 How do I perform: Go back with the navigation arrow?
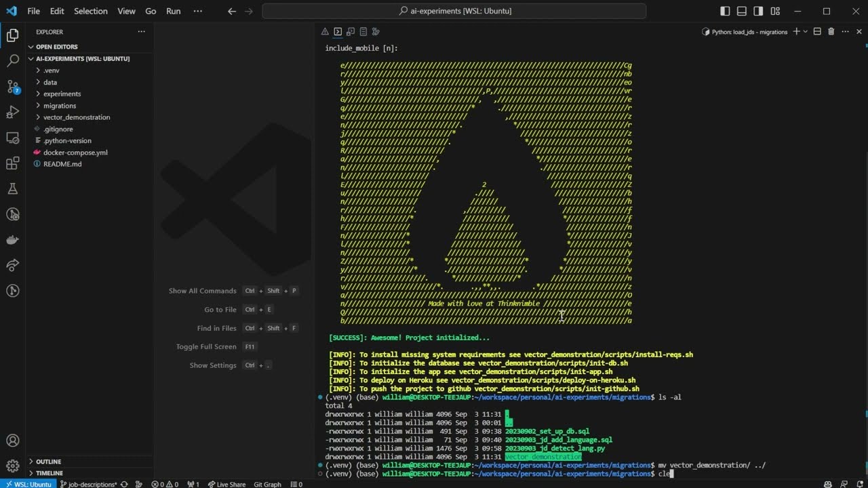232,11
